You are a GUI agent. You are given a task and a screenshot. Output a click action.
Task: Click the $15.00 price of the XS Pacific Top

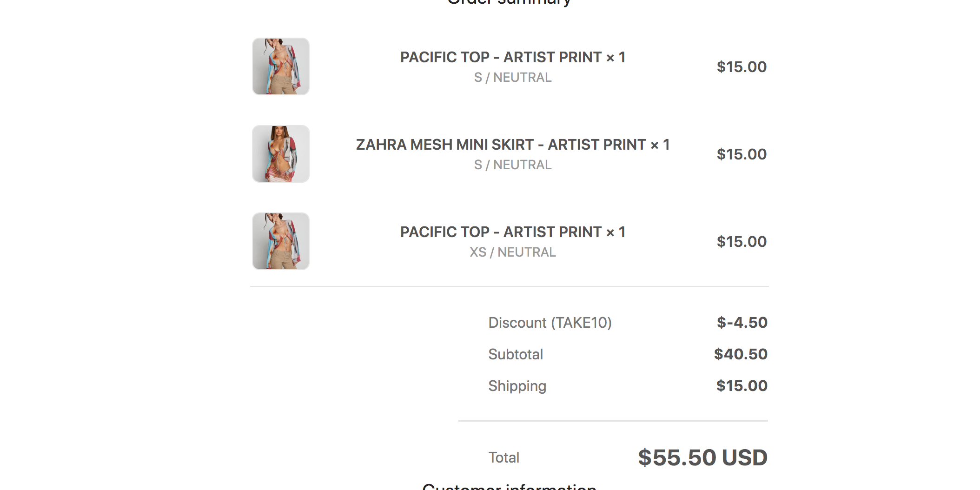pos(742,242)
